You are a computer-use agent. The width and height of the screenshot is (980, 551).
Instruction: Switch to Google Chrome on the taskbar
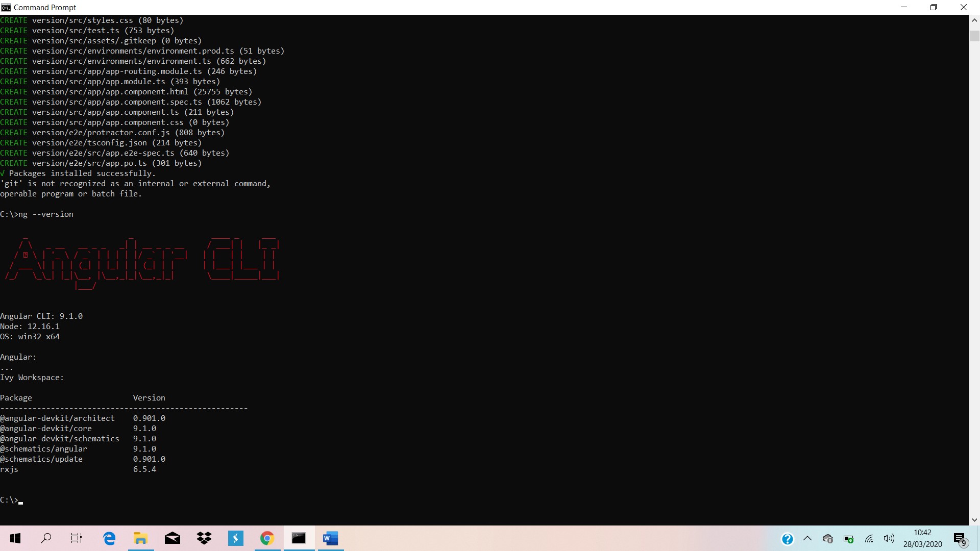pos(267,538)
